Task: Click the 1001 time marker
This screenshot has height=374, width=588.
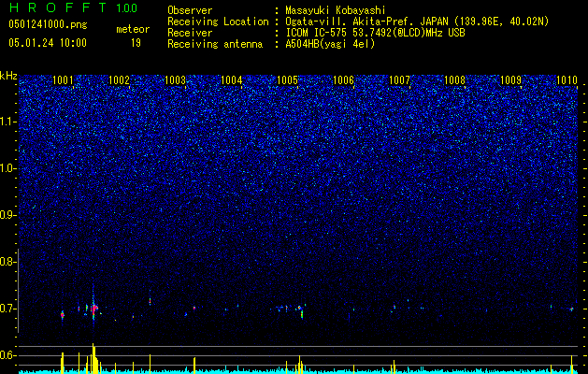Action: [63, 79]
